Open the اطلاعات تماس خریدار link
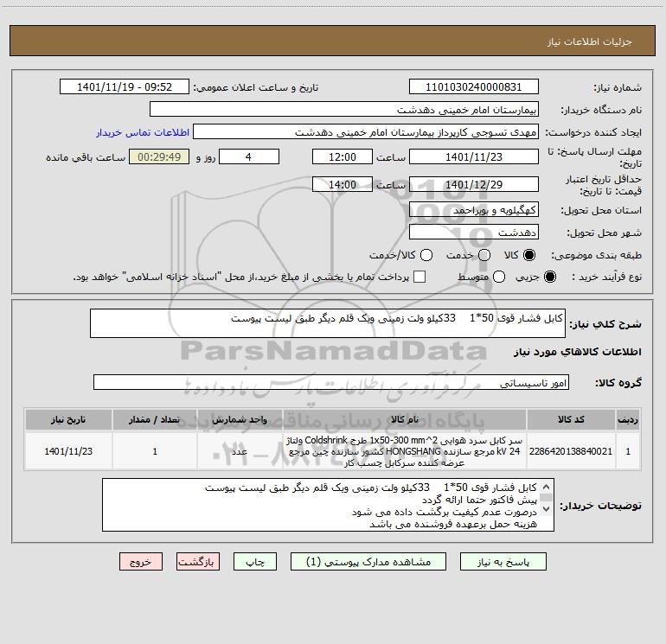 [143, 132]
